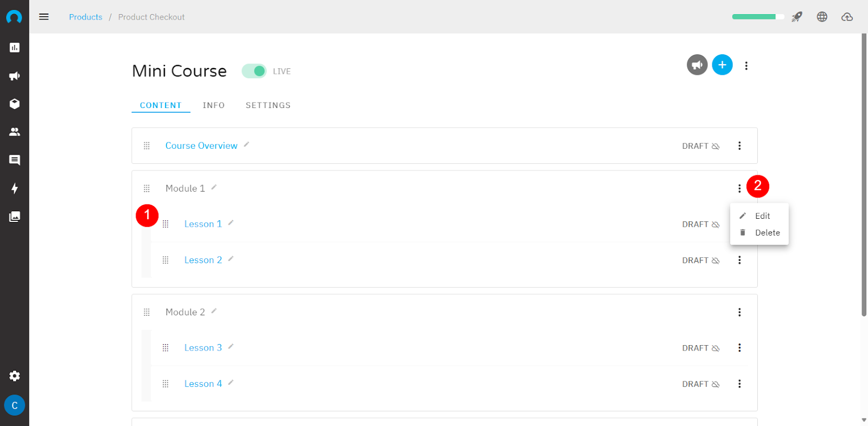This screenshot has width=868, height=426.
Task: Open the hamburger menu
Action: 44,17
